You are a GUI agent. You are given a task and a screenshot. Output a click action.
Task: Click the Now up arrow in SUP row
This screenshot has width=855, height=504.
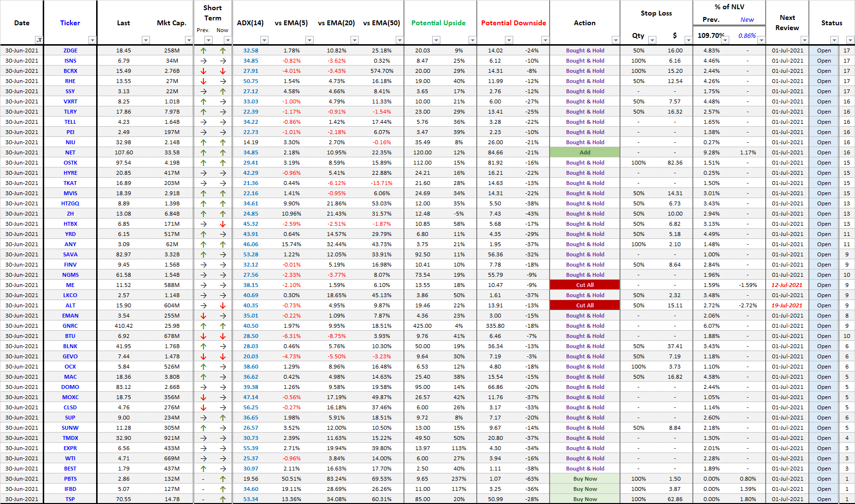(223, 418)
